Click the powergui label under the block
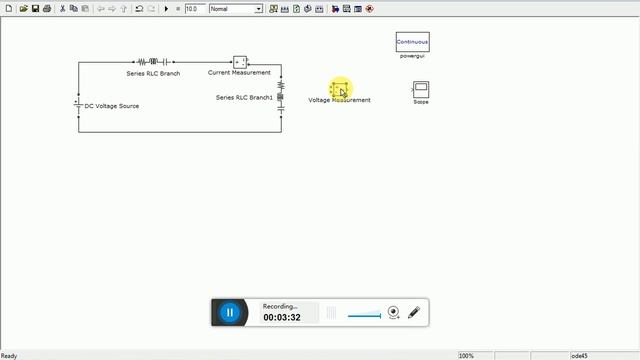The height and width of the screenshot is (360, 640). click(412, 56)
